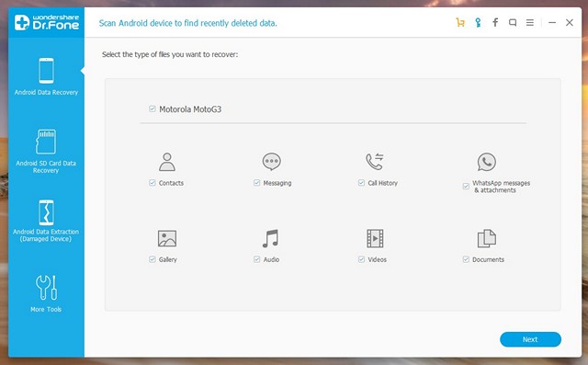
Task: Toggle the Videos checkbox
Action: tap(361, 259)
